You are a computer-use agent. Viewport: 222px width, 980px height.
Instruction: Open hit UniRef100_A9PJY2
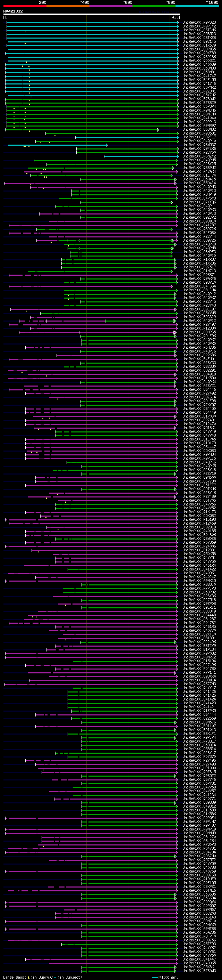point(199,26)
